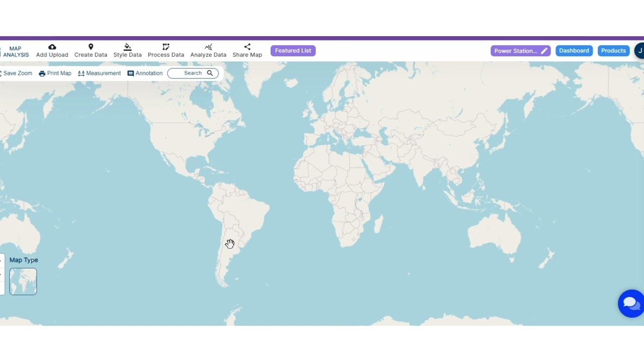Open the Share Map menu

click(x=247, y=51)
